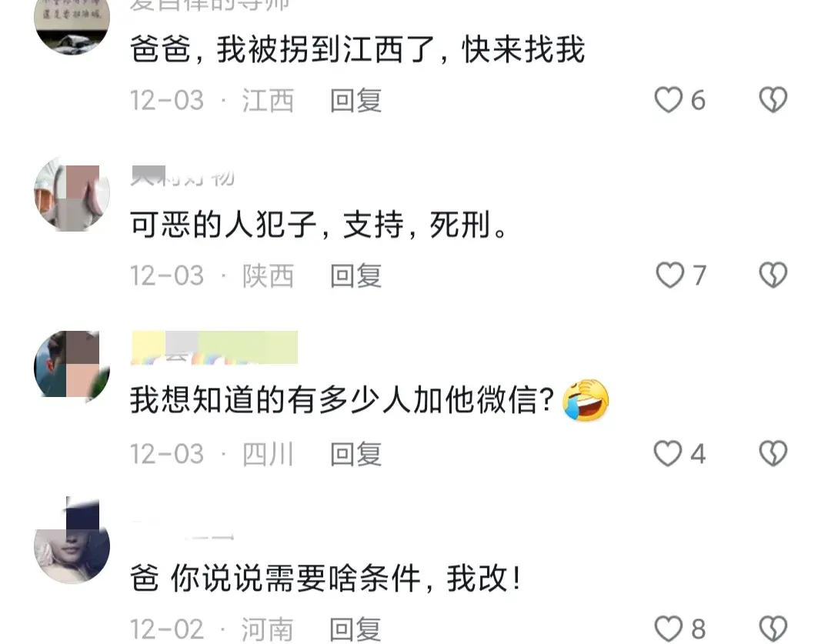
Task: Open the blurred username above the WeChat comment
Action: tap(214, 348)
